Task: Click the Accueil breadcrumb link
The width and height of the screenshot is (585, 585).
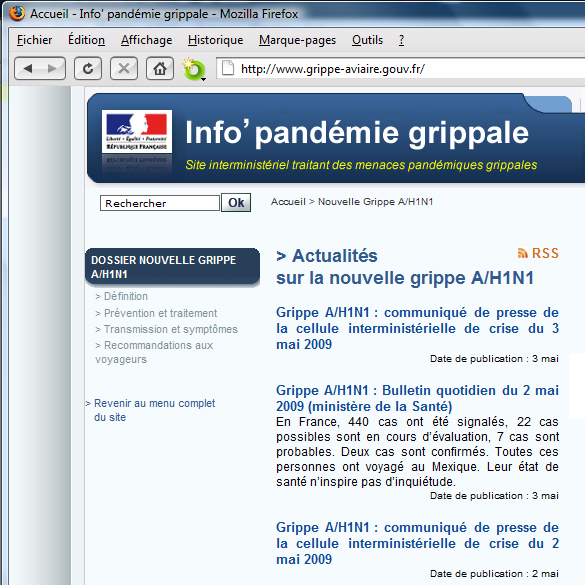Action: click(x=288, y=201)
